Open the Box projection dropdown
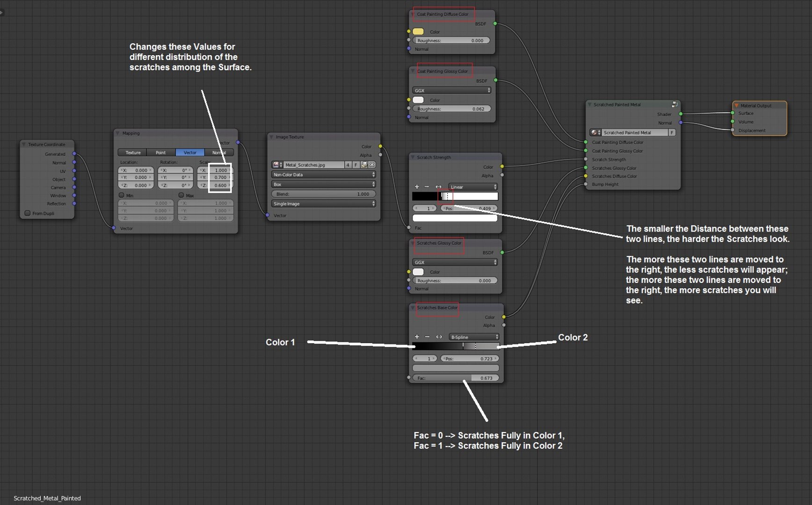The height and width of the screenshot is (505, 812). (323, 184)
